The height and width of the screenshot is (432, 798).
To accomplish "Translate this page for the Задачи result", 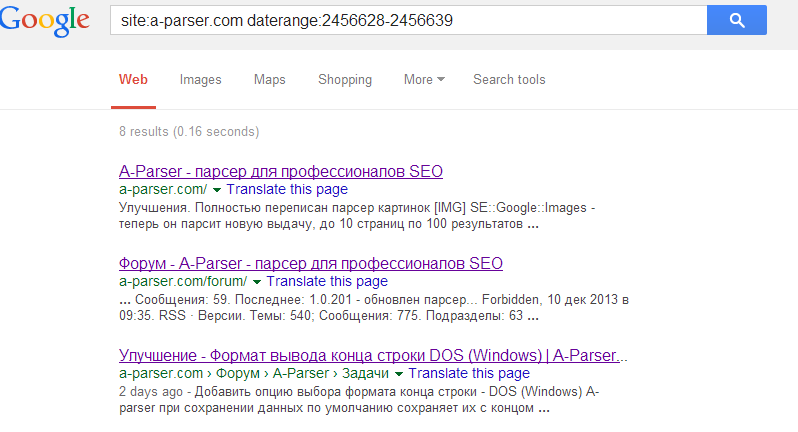I will pyautogui.click(x=469, y=373).
